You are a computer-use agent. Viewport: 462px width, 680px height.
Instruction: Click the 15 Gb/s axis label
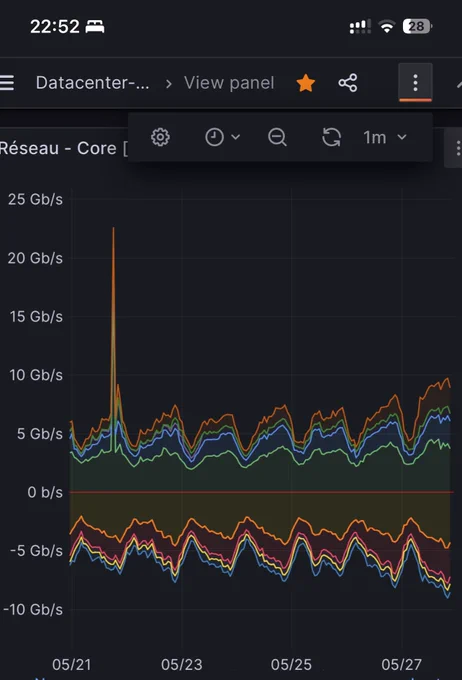coord(36,317)
